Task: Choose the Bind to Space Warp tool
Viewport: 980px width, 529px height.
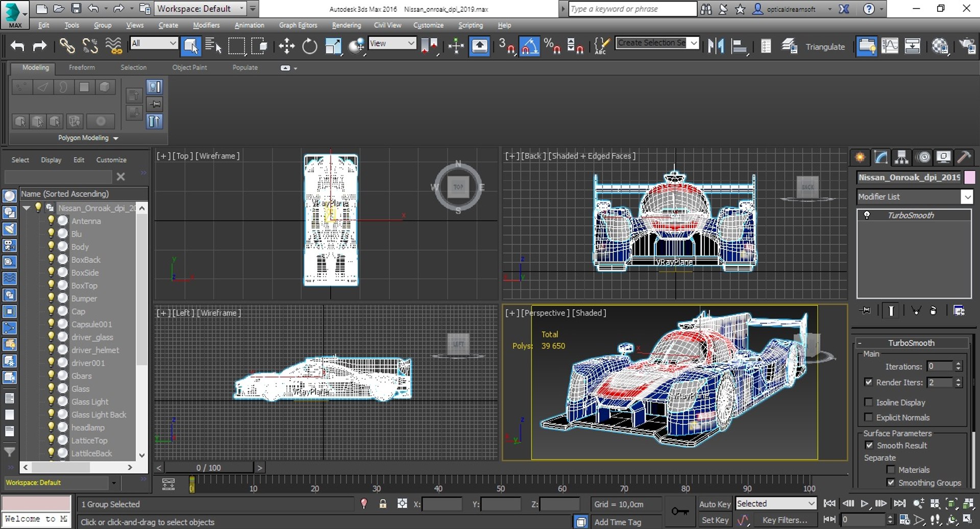Action: coord(114,46)
